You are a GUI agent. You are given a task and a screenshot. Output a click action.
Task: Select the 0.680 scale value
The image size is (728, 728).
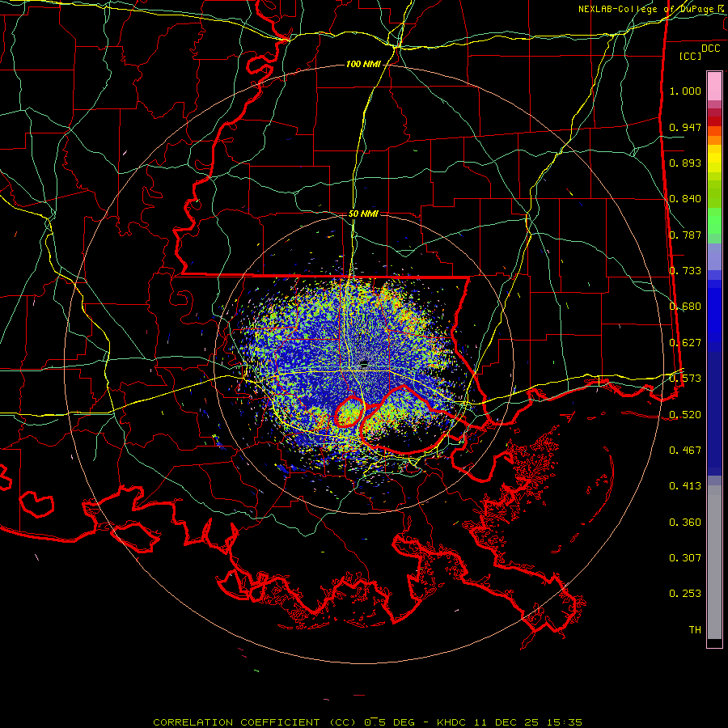[685, 307]
